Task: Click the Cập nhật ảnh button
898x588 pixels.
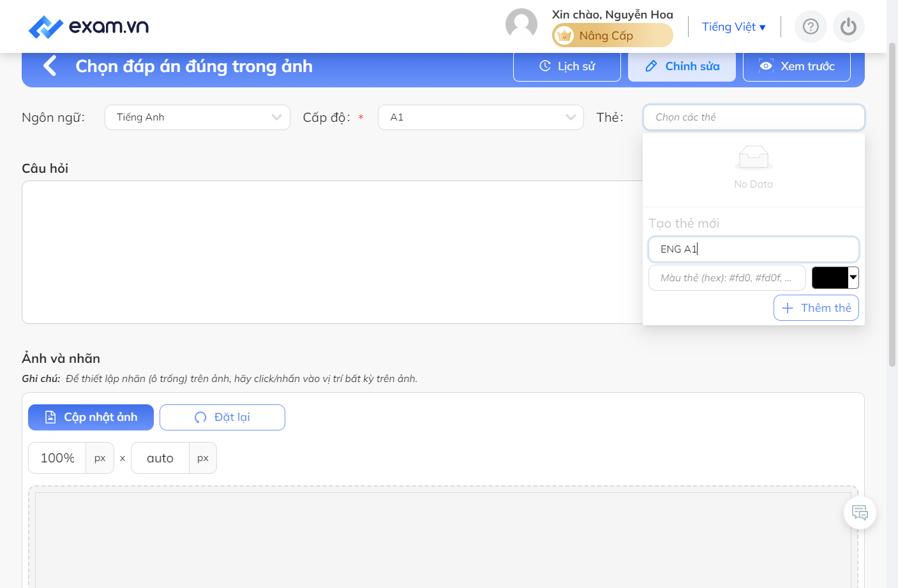Action: [x=91, y=417]
